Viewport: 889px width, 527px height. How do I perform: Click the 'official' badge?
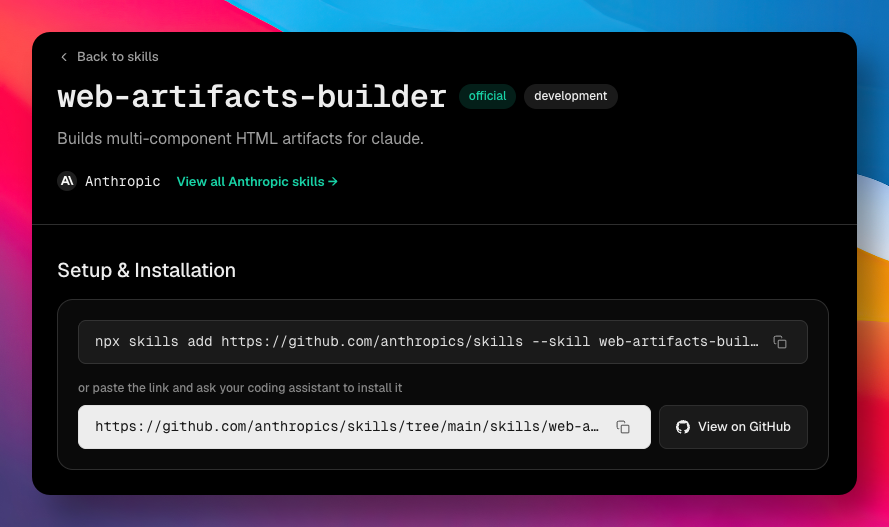coord(487,96)
